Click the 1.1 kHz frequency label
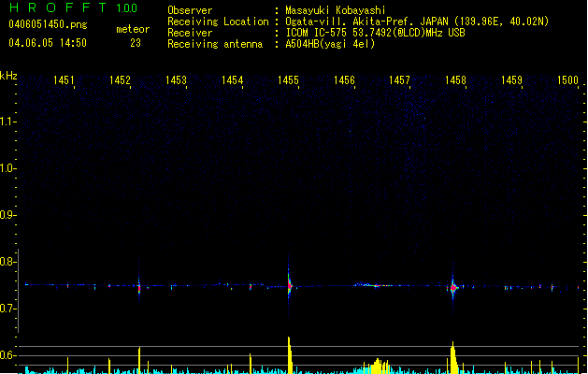Image resolution: width=588 pixels, height=374 pixels. point(7,122)
